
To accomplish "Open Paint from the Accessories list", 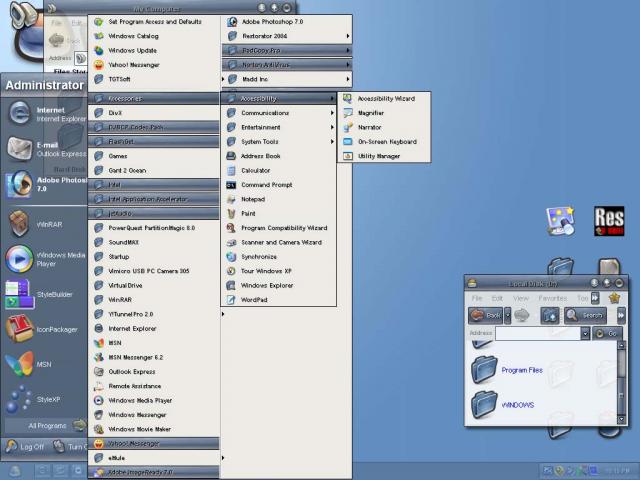I will (x=278, y=213).
